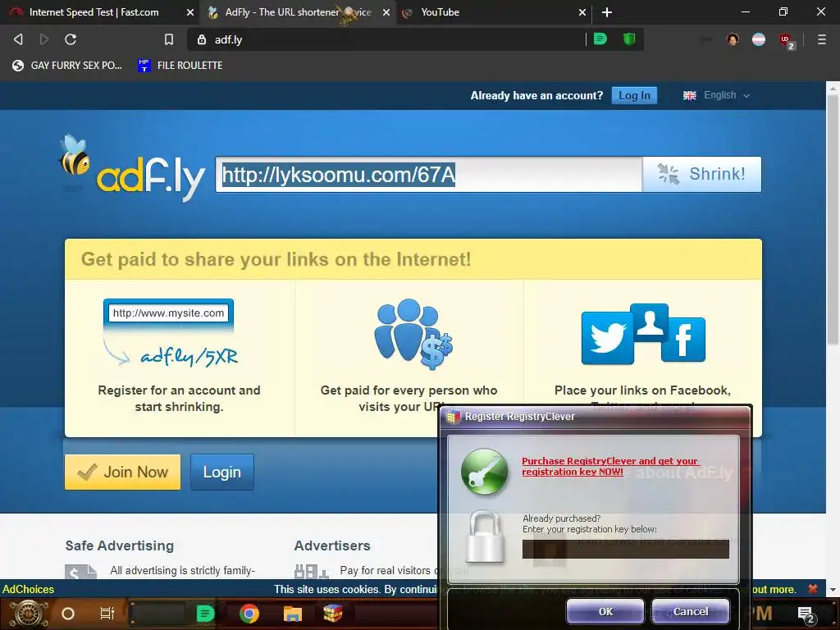Screen dimensions: 840x630
Task: Click the adf.ly bee logo
Action: point(132,167)
